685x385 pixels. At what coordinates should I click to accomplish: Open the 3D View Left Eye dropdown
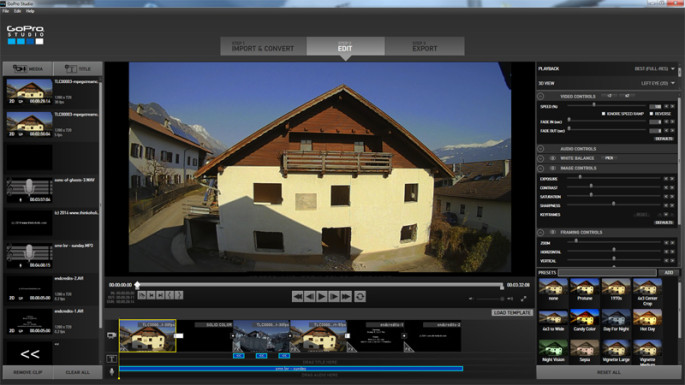coord(658,83)
